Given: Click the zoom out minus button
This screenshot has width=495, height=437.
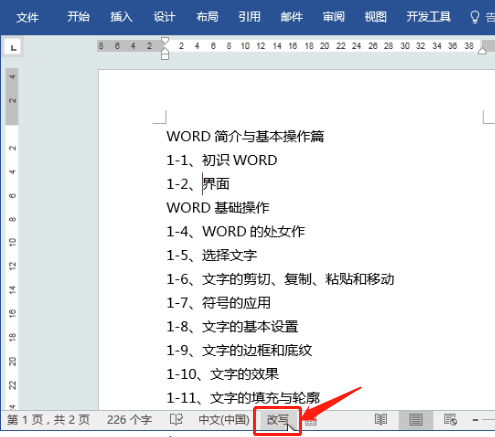Looking at the screenshot, I should [476, 420].
